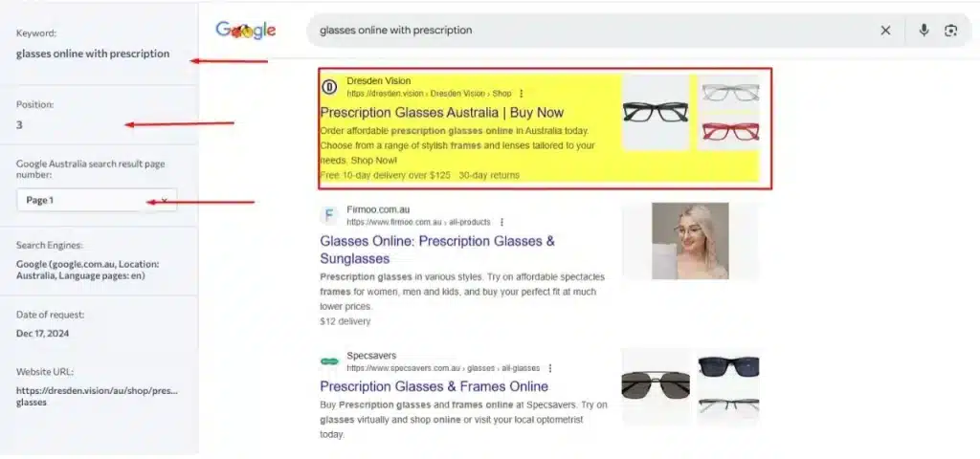Screen dimensions: 980x459
Task: Click the Specsavers aviator sunglasses thumbnail
Action: (656, 386)
